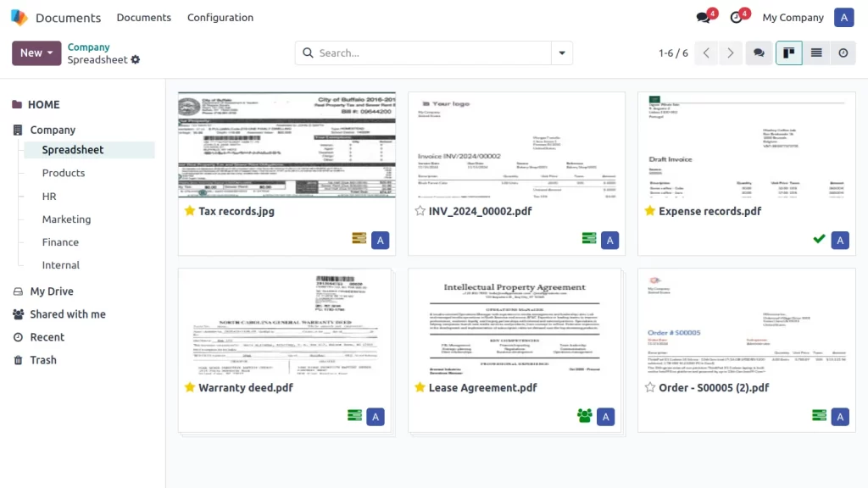The width and height of the screenshot is (868, 488).
Task: Switch to List view
Action: pos(816,53)
